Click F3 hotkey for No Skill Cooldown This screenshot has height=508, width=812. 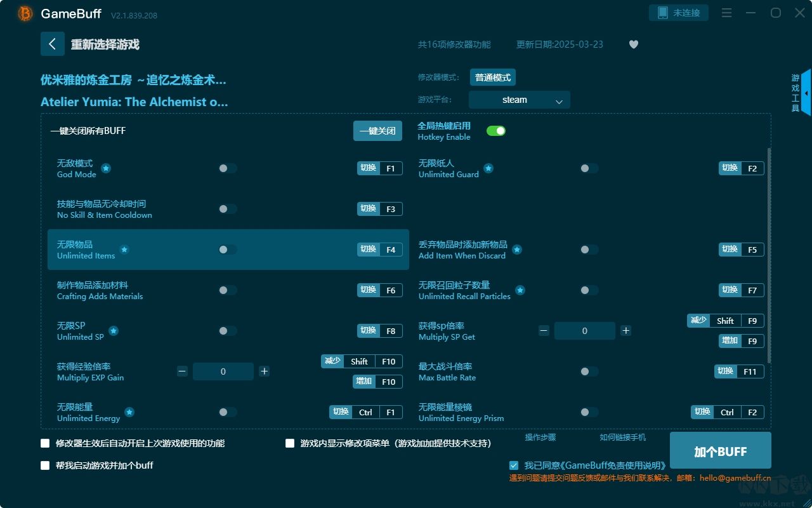point(380,209)
